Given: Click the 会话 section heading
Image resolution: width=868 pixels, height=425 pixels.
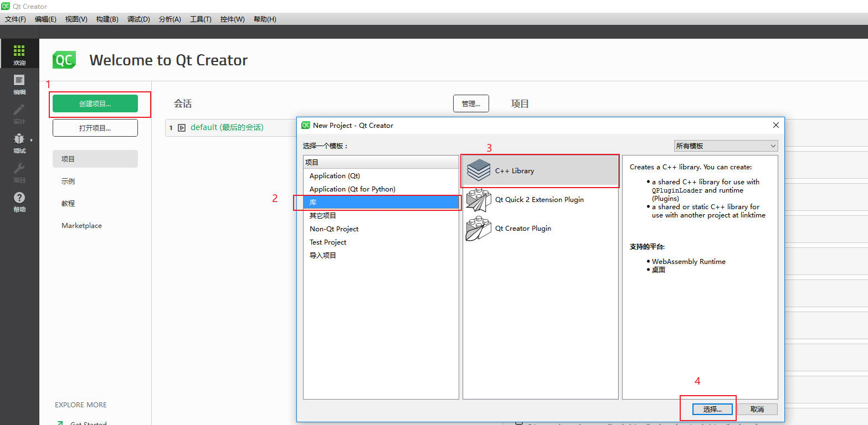Looking at the screenshot, I should [183, 103].
